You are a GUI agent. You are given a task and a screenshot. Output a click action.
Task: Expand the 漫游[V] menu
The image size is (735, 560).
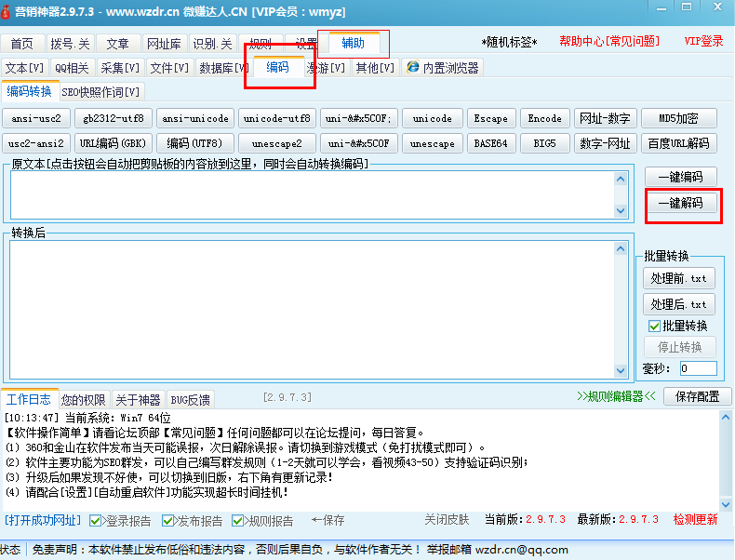(327, 68)
